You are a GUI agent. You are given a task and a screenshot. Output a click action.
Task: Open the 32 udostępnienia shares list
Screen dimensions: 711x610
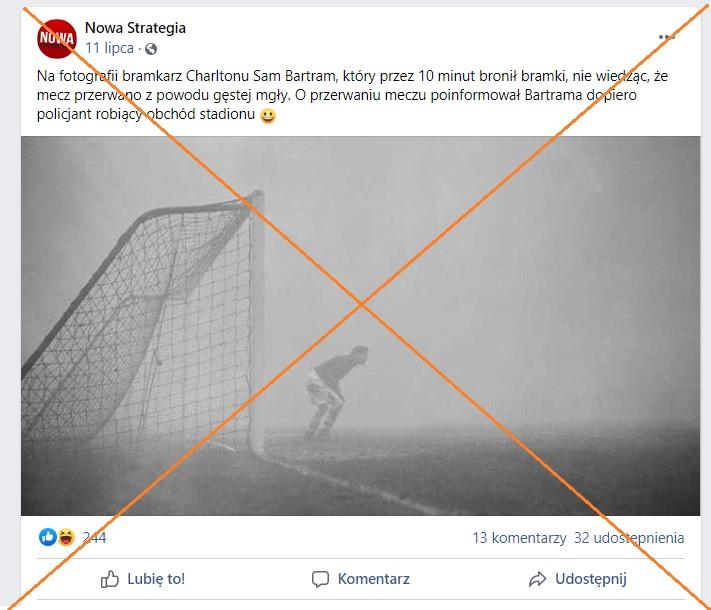pyautogui.click(x=629, y=538)
